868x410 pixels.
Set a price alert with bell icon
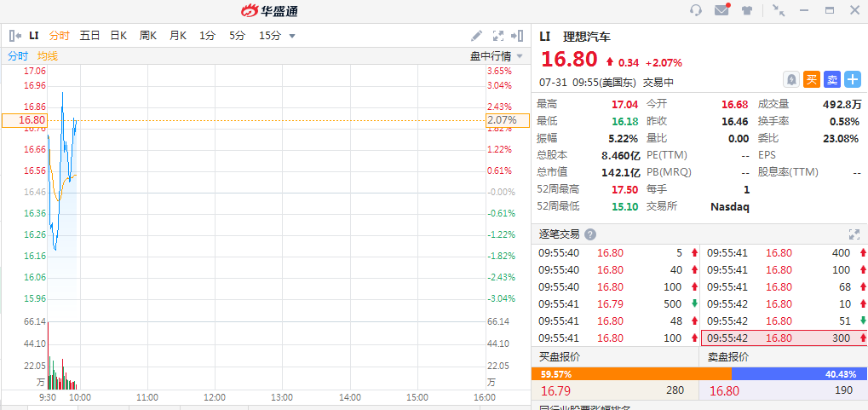(791, 79)
